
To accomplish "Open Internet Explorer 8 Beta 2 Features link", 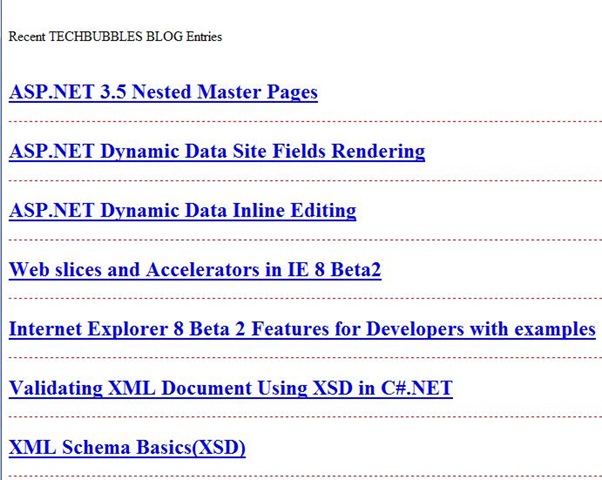I will click(x=302, y=329).
